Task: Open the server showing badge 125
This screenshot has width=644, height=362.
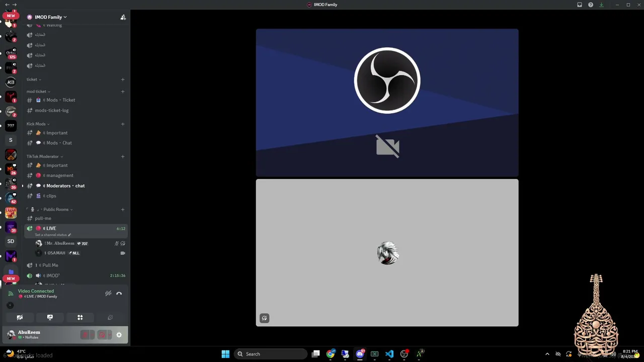Action: click(11, 53)
